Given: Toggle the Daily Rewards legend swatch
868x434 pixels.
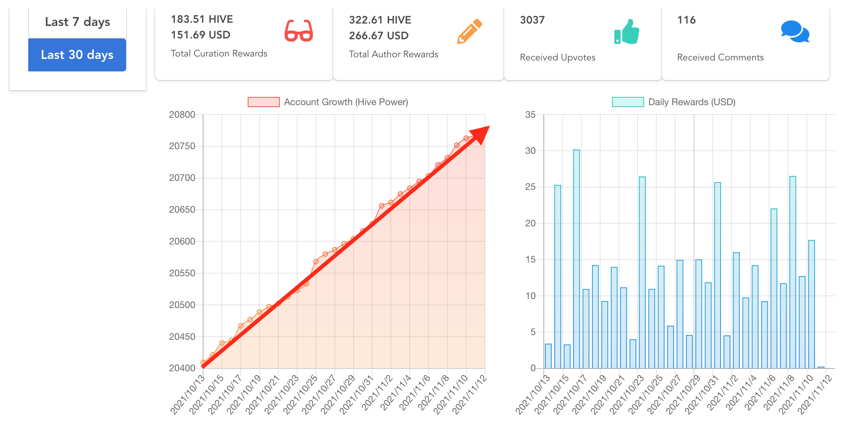Looking at the screenshot, I should click(x=628, y=102).
